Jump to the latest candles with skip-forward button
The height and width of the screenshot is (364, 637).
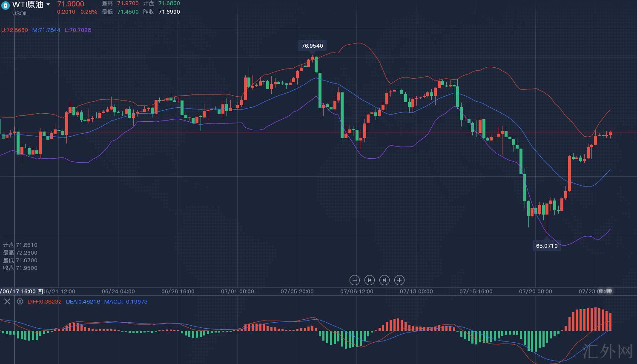[x=384, y=280]
